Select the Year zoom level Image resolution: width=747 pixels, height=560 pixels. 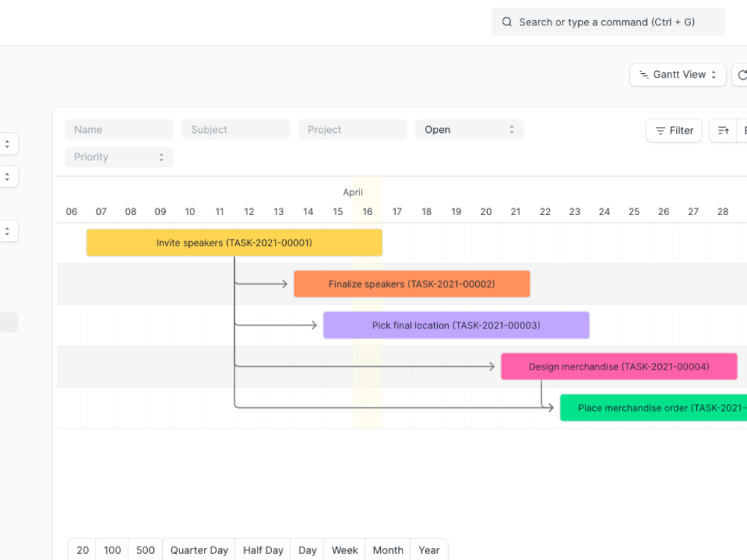pyautogui.click(x=429, y=550)
